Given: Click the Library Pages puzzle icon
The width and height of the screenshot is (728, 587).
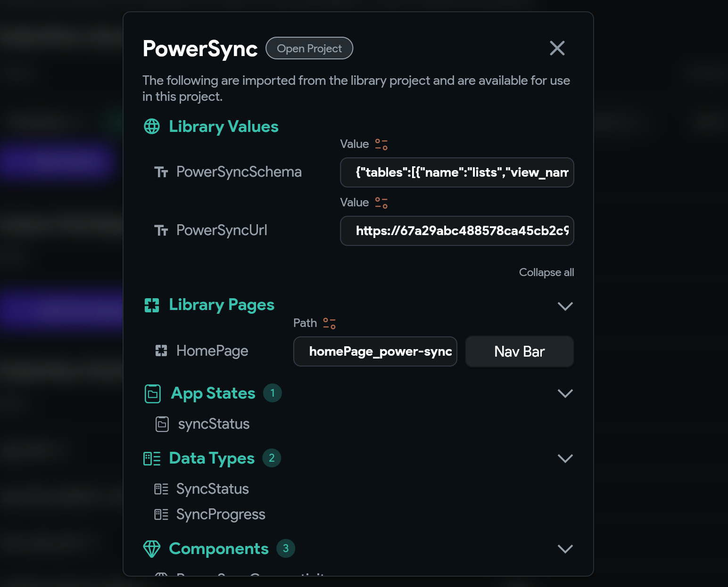Looking at the screenshot, I should 152,305.
